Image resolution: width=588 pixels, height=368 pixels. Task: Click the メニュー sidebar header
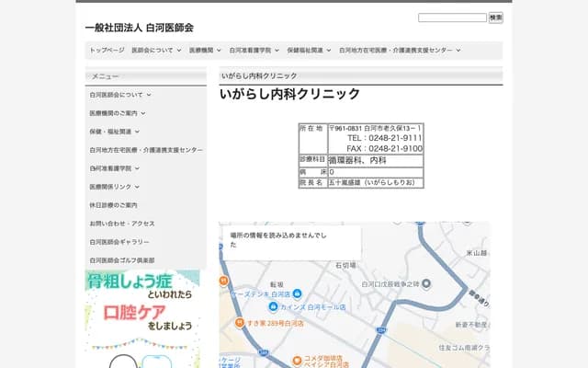coord(146,76)
